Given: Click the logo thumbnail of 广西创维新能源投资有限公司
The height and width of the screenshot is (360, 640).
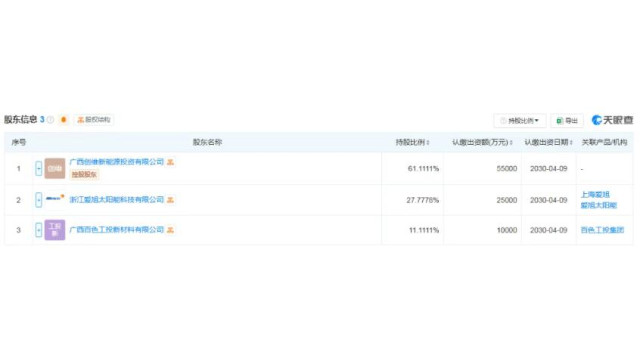Looking at the screenshot, I should (x=55, y=169).
